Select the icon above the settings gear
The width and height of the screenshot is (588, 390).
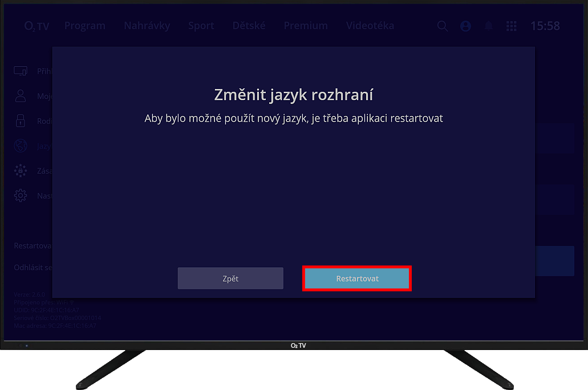[21, 171]
